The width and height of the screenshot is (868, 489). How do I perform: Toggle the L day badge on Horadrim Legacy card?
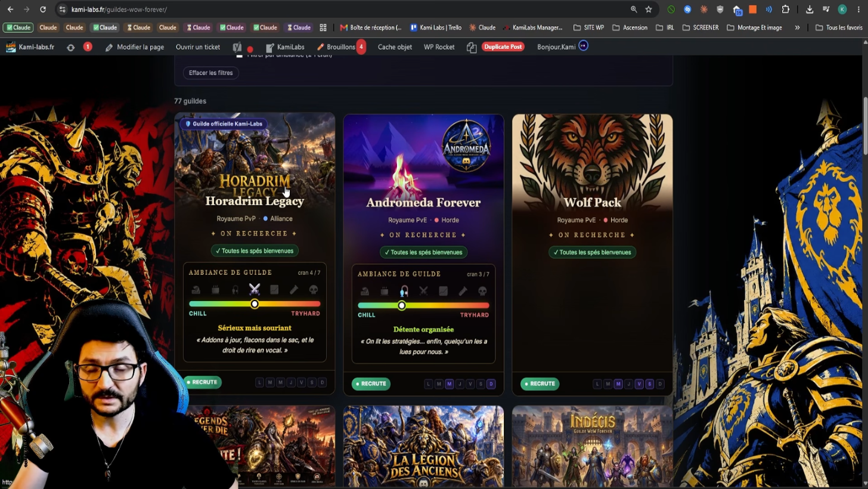pos(259,382)
